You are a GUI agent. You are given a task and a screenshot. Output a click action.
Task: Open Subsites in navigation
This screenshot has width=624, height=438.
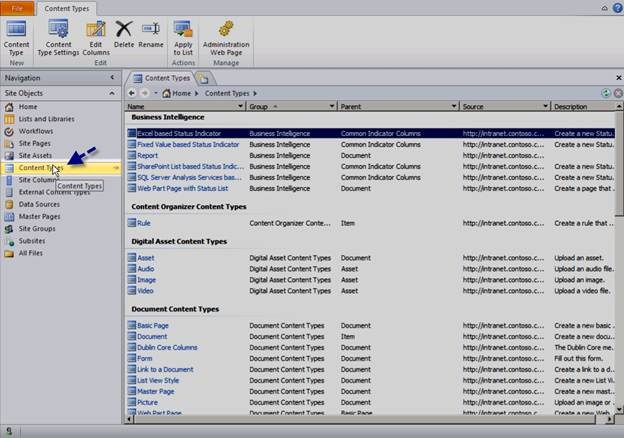32,241
